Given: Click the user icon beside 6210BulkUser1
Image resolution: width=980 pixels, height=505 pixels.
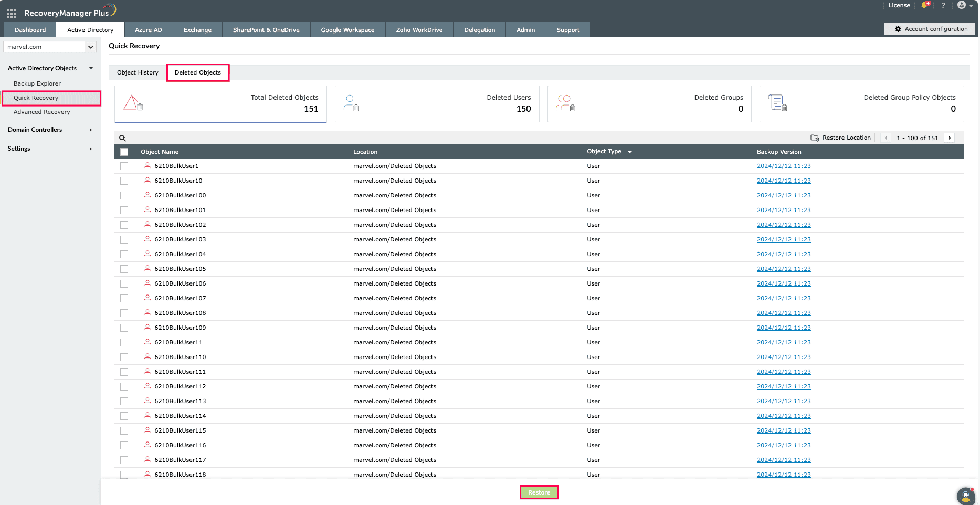Looking at the screenshot, I should [147, 166].
